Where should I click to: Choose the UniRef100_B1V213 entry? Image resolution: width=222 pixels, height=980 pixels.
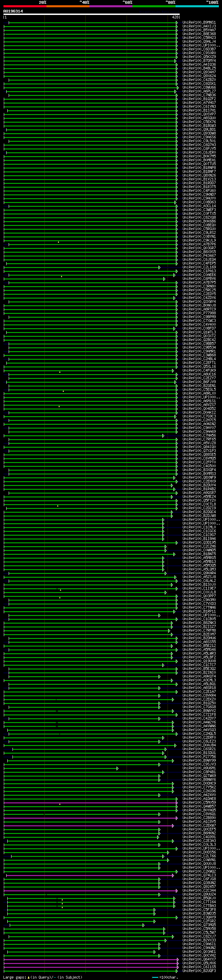tap(199, 179)
